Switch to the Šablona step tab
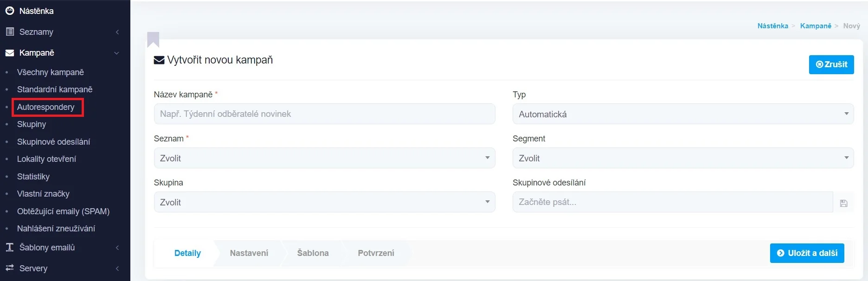868x281 pixels. point(313,253)
